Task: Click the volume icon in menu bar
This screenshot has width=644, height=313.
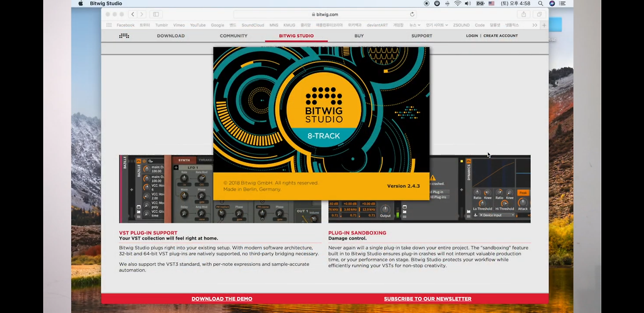Action: tap(468, 4)
